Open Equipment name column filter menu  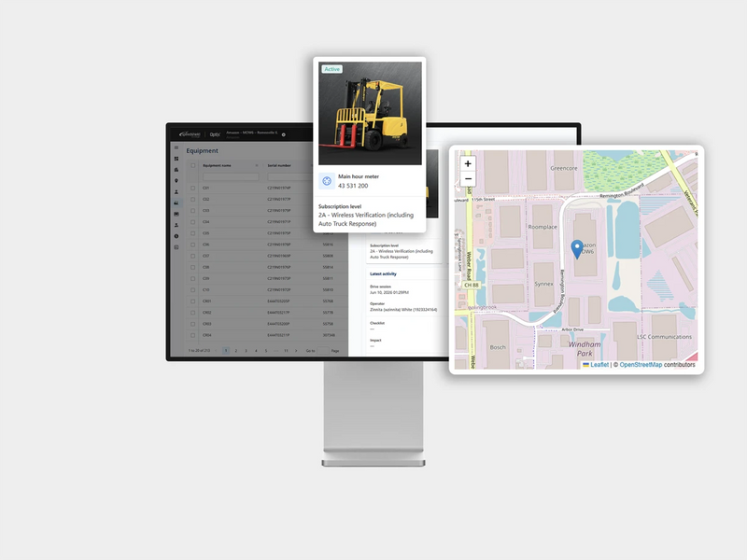point(257,166)
